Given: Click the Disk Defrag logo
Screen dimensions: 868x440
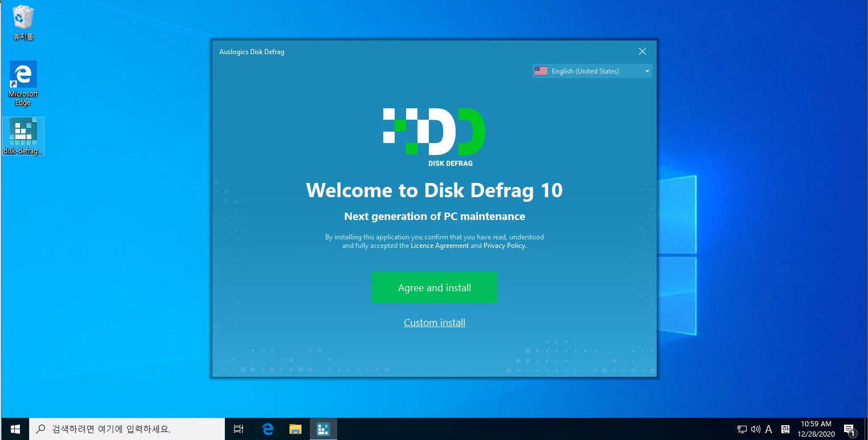Looking at the screenshot, I should (x=434, y=137).
